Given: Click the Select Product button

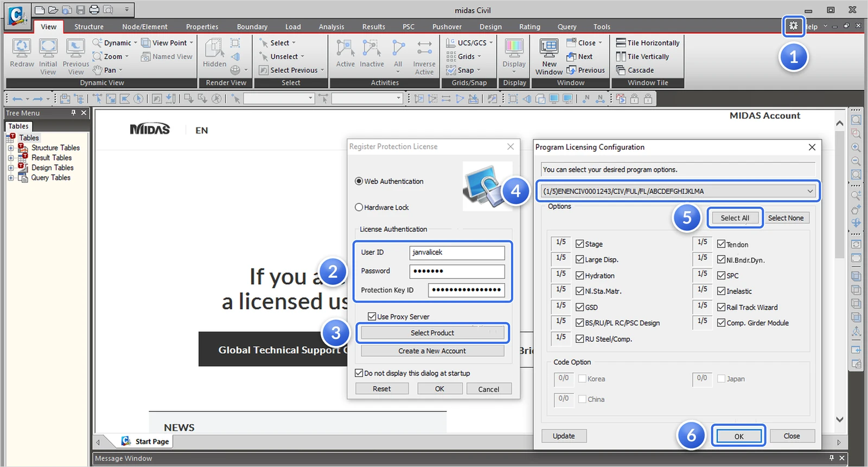Looking at the screenshot, I should 432,332.
